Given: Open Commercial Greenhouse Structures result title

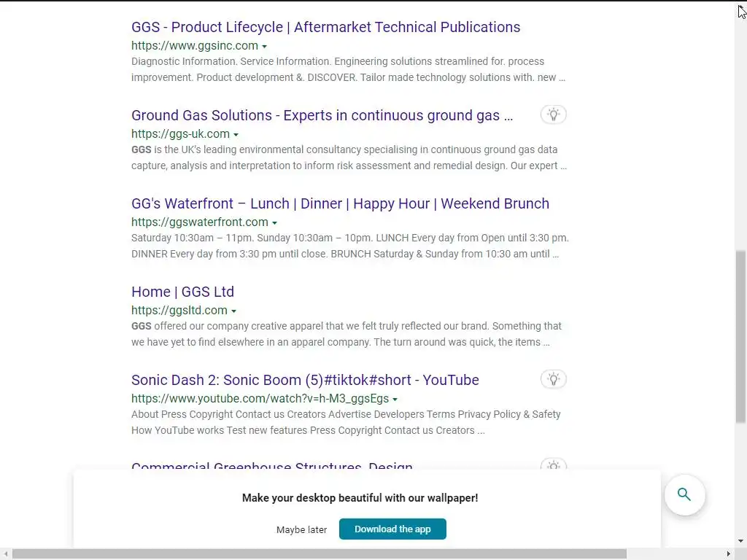Looking at the screenshot, I should [x=272, y=465].
